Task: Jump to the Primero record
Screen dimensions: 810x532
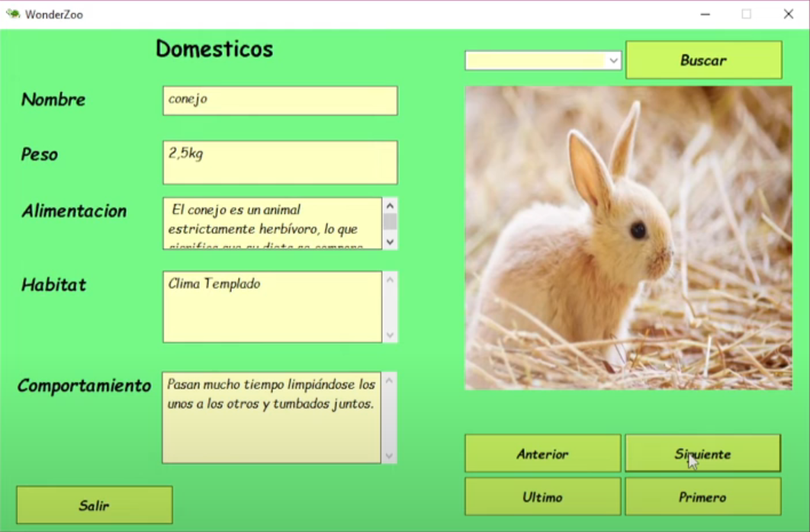Action: click(x=702, y=496)
